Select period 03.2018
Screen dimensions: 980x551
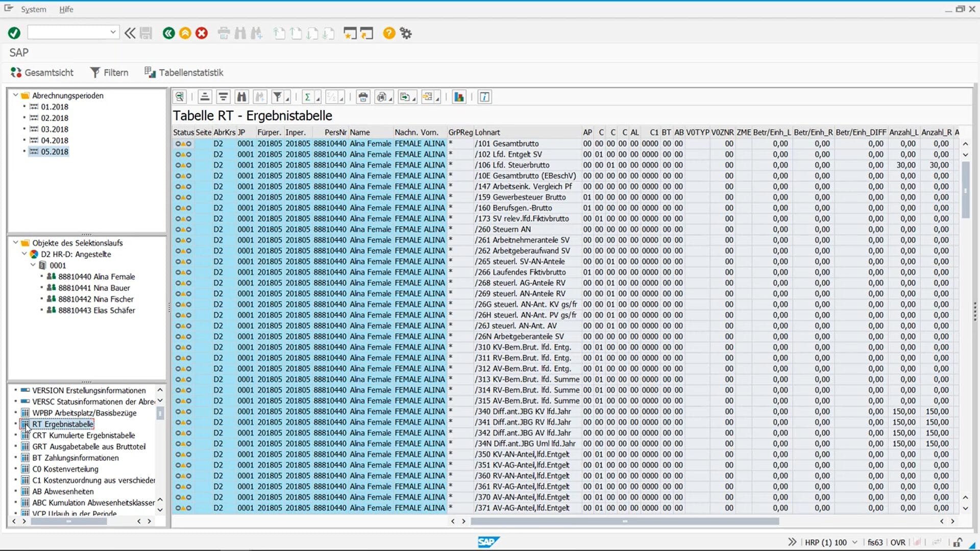(x=55, y=129)
